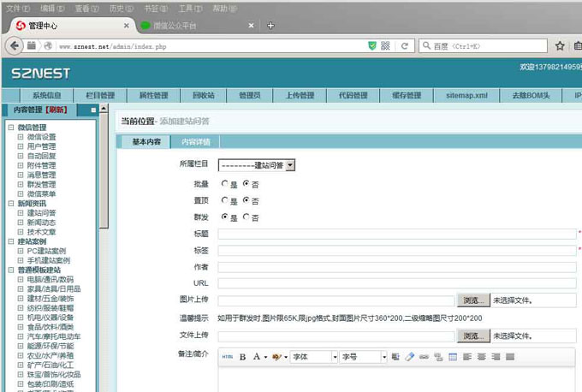Click the insert hyperlink icon in editor
Image resolution: width=582 pixels, height=392 pixels.
tap(424, 356)
